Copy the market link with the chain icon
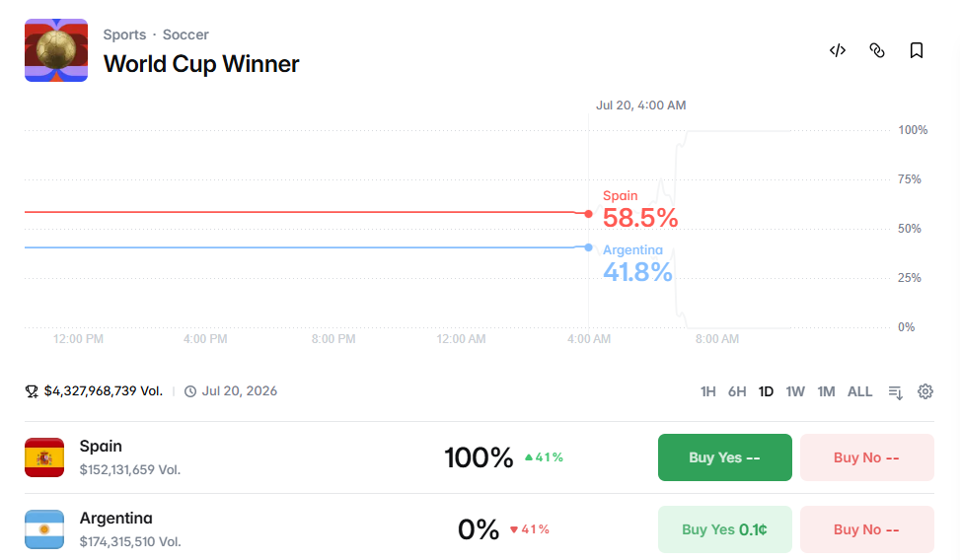The width and height of the screenshot is (960, 560). coord(877,50)
